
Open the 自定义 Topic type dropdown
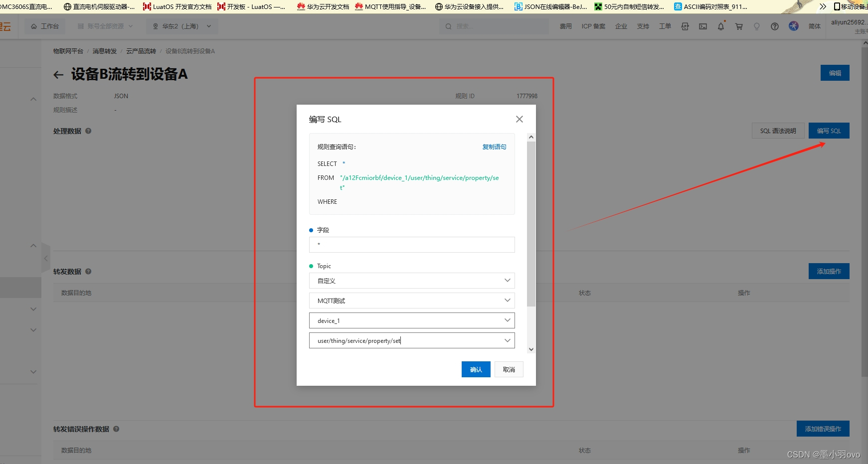pyautogui.click(x=412, y=281)
